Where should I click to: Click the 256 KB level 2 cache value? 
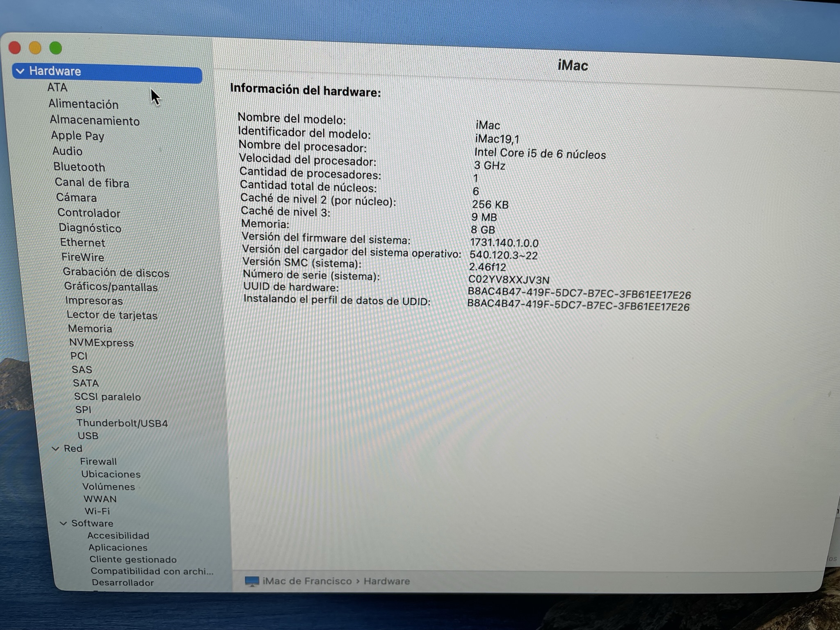tap(490, 204)
